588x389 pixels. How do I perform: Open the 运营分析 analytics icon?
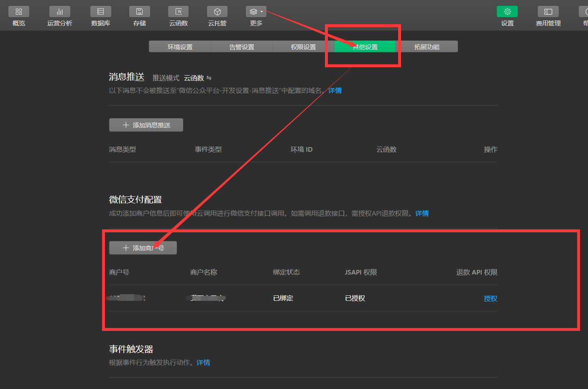[60, 12]
